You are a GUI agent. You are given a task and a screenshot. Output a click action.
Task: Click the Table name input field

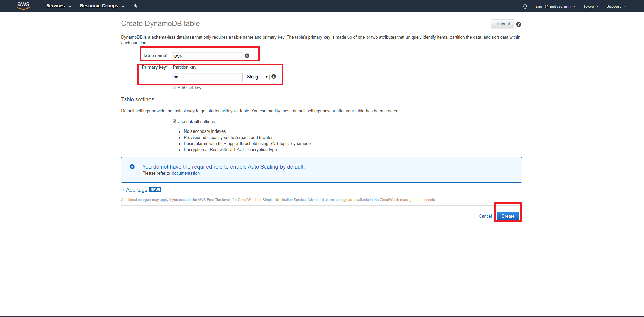click(x=207, y=56)
